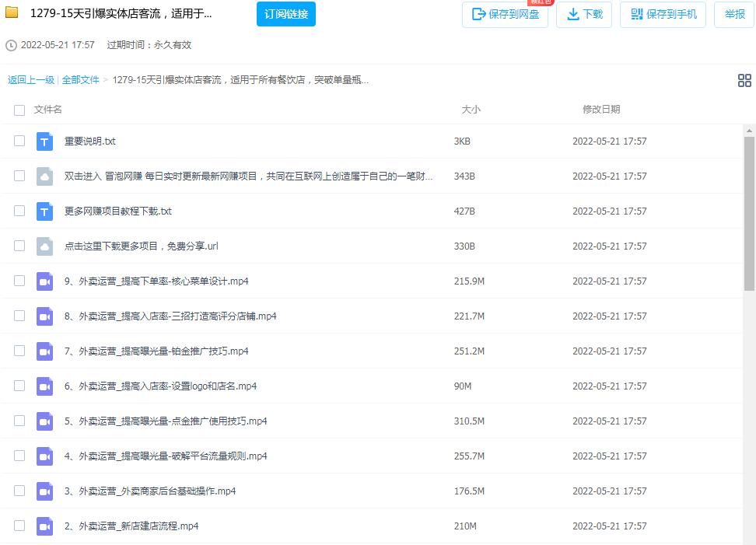
Task: Open 6、外卖运营_提高入店率-设置logo和店名.mp4
Action: tap(160, 386)
